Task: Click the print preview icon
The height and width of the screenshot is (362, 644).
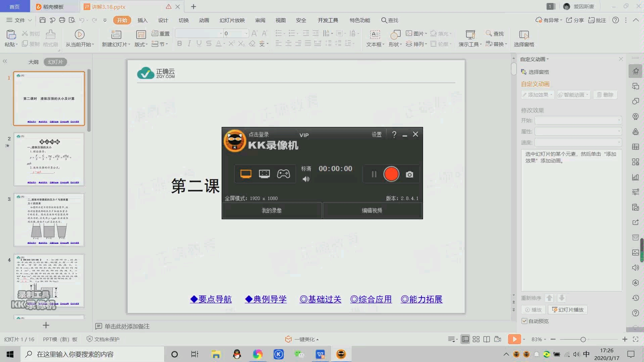Action: click(72, 20)
